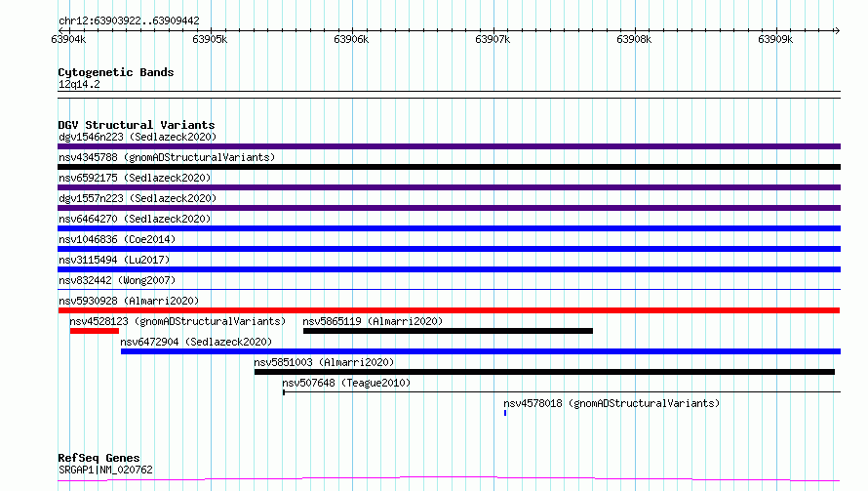868x491 pixels.
Task: Click the 63904k ruler tick label
Action: [x=68, y=39]
